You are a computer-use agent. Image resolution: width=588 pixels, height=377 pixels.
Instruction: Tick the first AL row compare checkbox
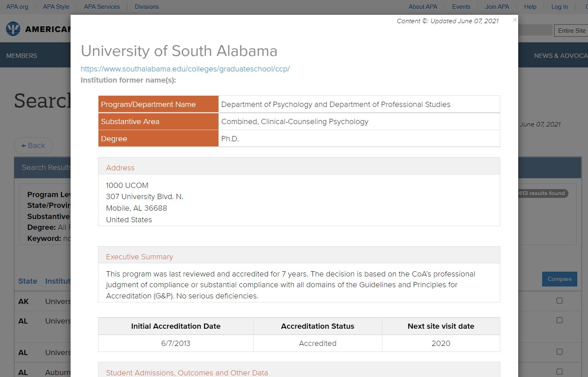point(559,320)
